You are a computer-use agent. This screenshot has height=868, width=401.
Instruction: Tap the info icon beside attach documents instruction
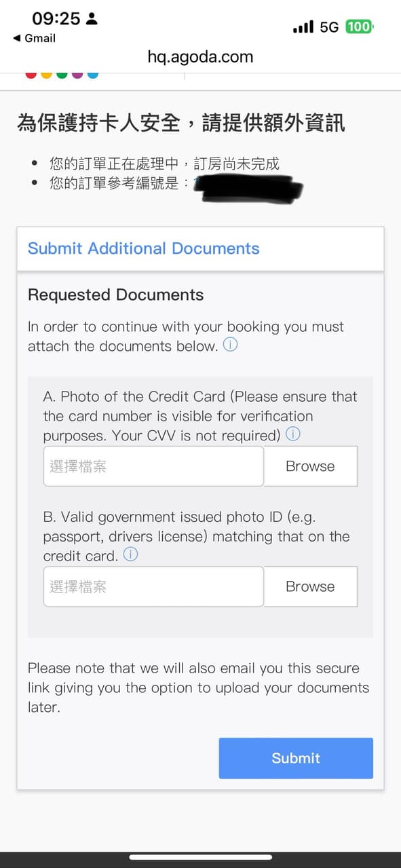[x=230, y=345]
